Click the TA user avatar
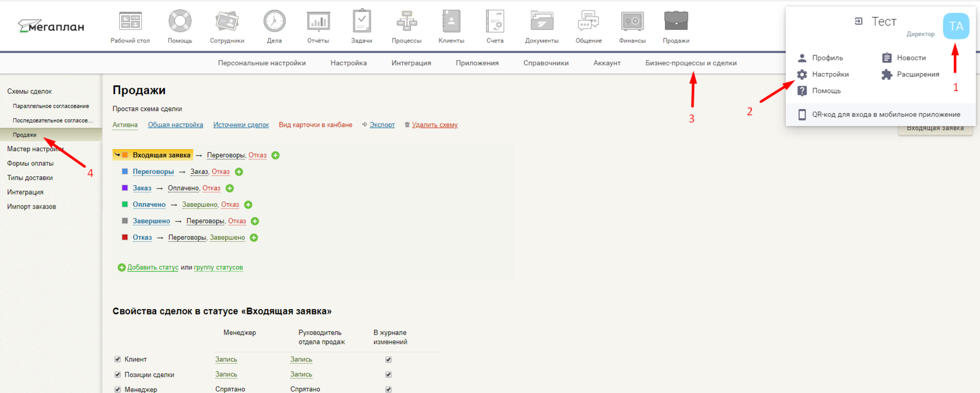Screen dimensions: 980x393 tap(956, 26)
